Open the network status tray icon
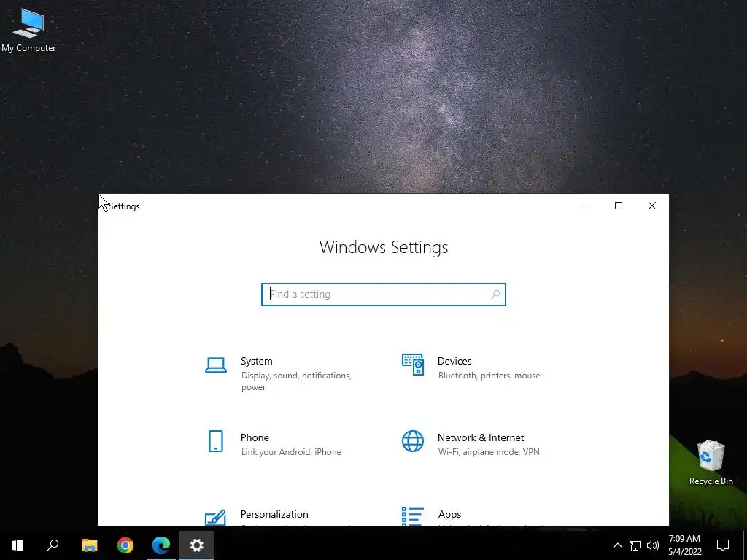 tap(635, 545)
